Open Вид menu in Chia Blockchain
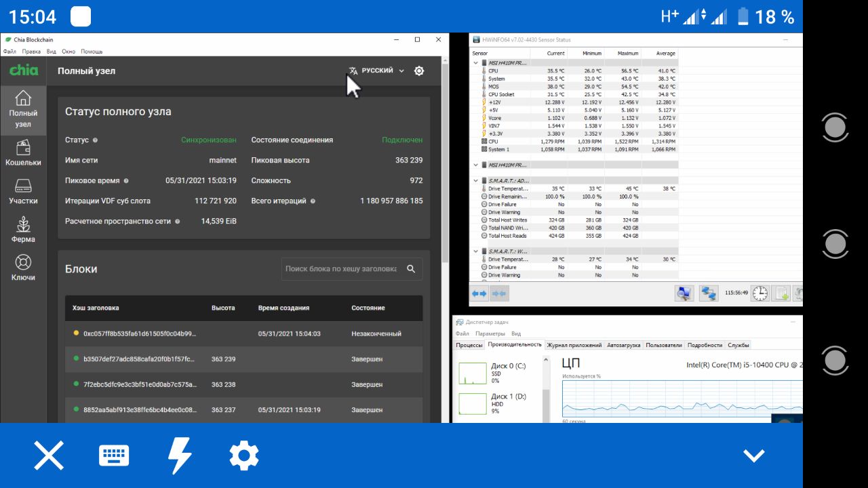This screenshot has height=488, width=868. click(x=52, y=52)
